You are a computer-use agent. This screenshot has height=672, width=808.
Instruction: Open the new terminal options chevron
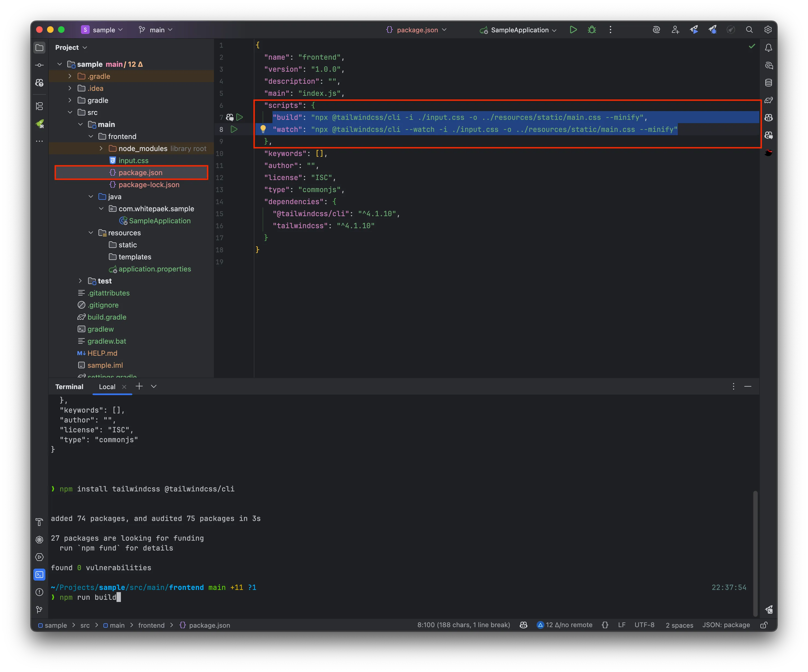pos(154,386)
